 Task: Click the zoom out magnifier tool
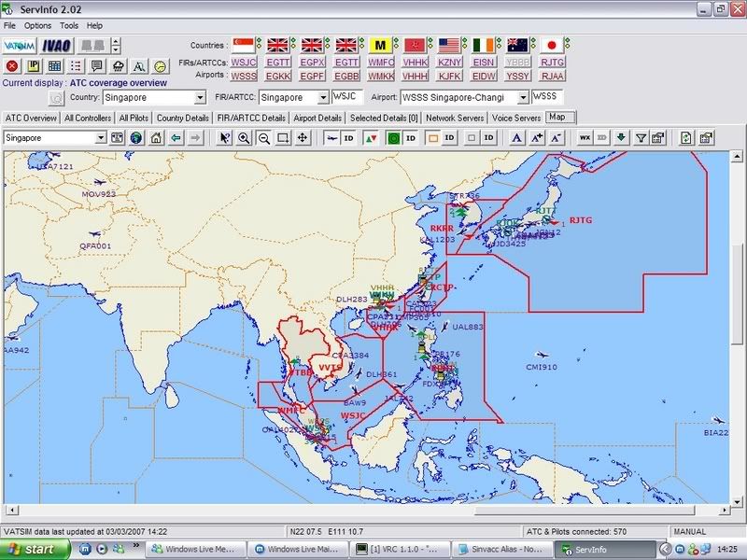click(x=263, y=137)
